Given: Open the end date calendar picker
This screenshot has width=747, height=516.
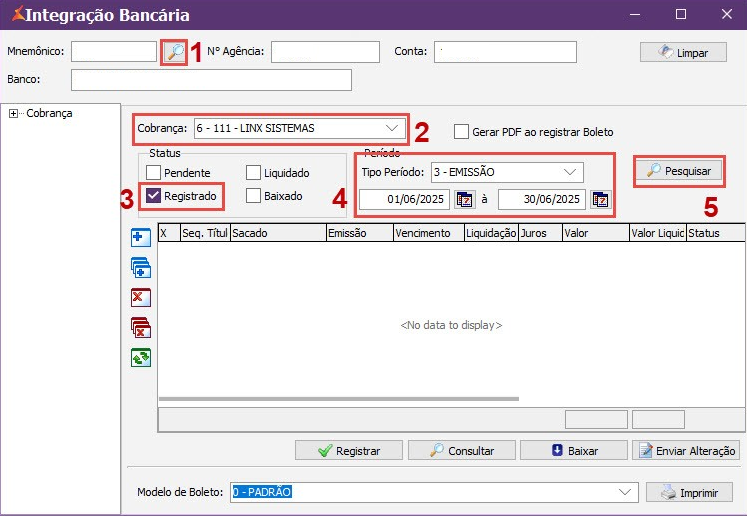Looking at the screenshot, I should pos(600,200).
